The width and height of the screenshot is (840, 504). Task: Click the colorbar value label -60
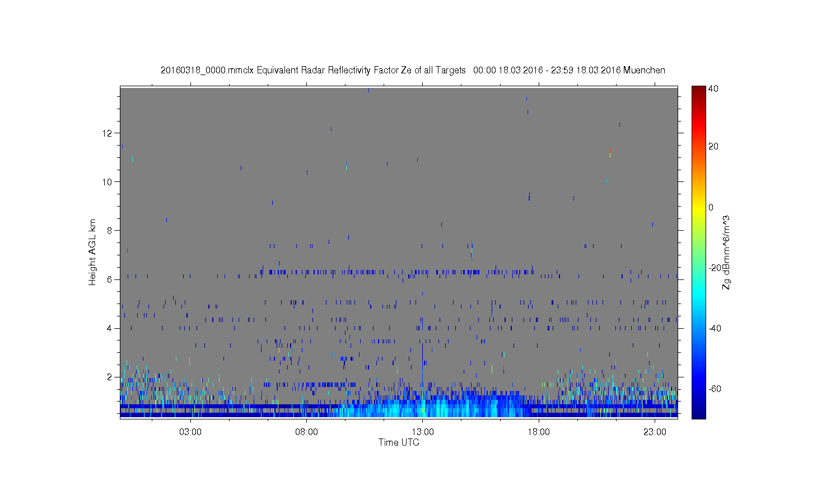pyautogui.click(x=715, y=389)
